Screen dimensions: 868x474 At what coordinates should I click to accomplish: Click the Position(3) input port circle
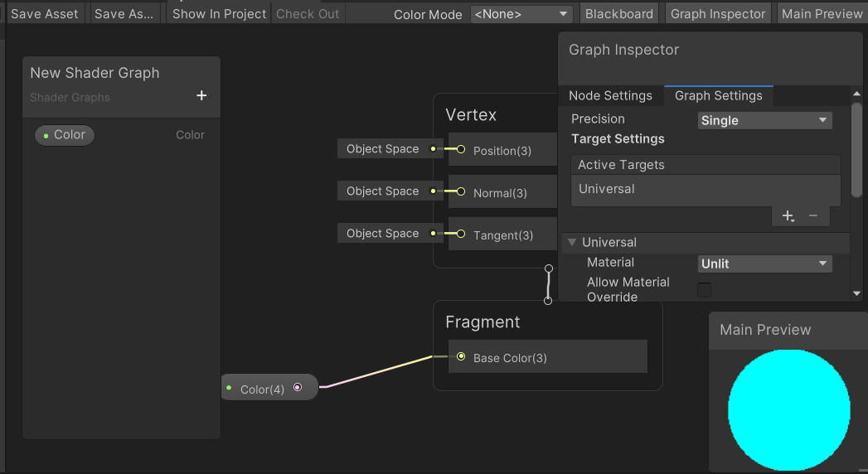461,150
